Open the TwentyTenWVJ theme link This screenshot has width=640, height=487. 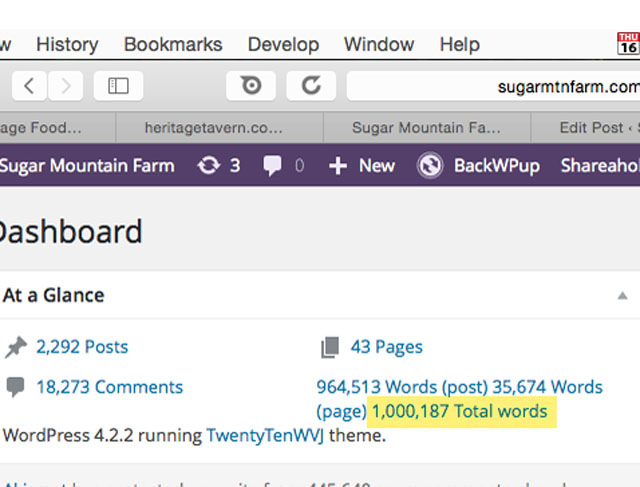click(265, 435)
